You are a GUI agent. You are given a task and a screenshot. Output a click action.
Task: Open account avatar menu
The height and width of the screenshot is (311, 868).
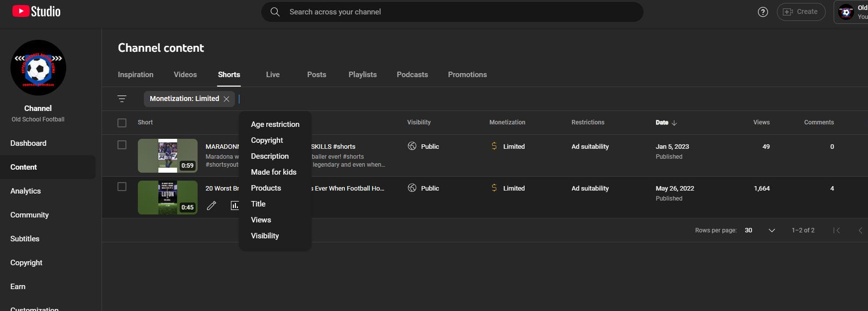pos(846,12)
